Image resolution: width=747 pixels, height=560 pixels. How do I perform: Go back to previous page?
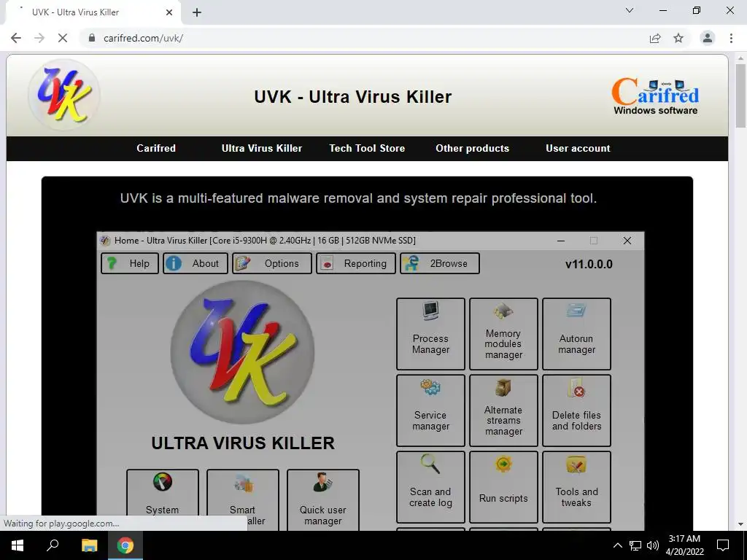(16, 38)
